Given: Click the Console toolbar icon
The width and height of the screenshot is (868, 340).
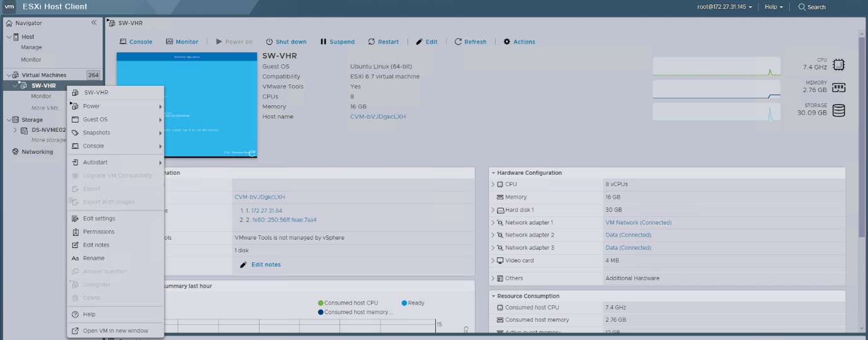Looking at the screenshot, I should [123, 42].
